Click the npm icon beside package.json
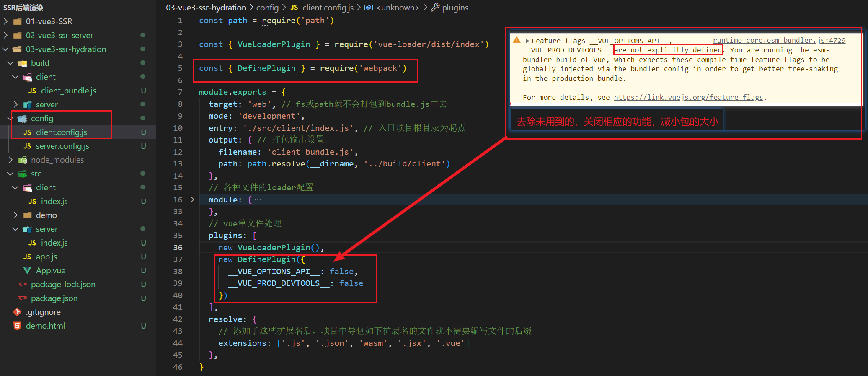This screenshot has width=868, height=376. tap(22, 298)
